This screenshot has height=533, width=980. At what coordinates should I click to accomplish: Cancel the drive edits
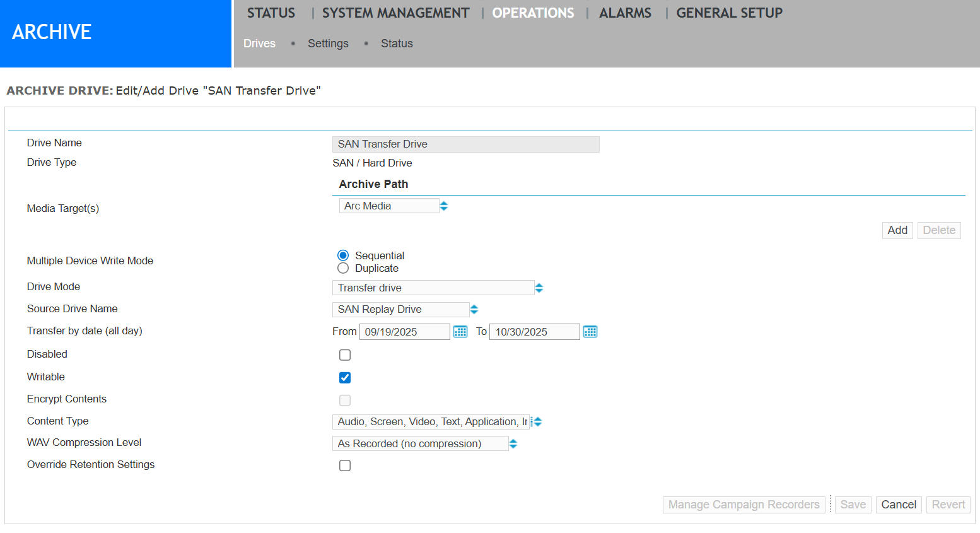[899, 504]
